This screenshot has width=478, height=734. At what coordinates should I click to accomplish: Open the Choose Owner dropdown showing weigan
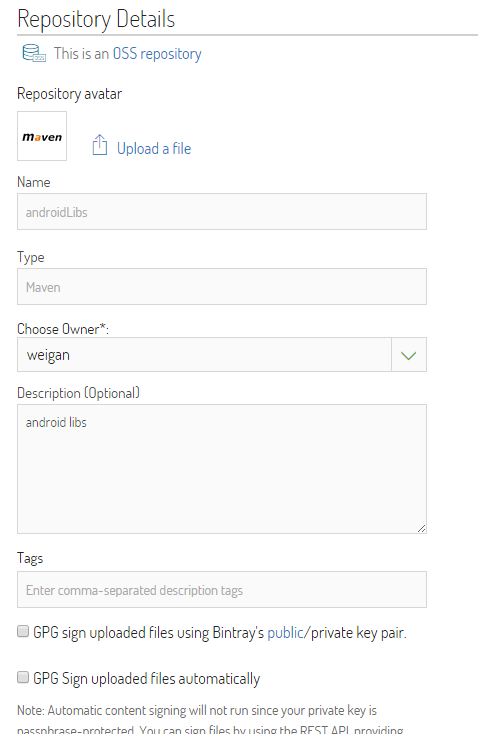(x=204, y=355)
